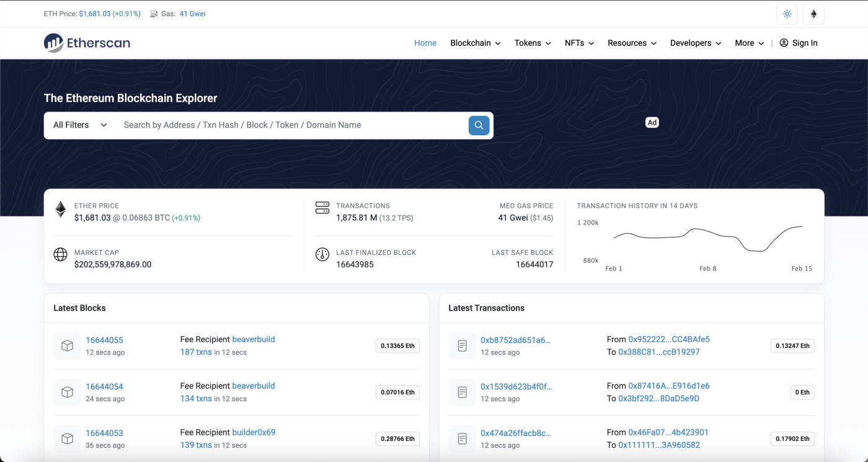868x462 pixels.
Task: Click the 0 Eth amount badge
Action: 802,393
